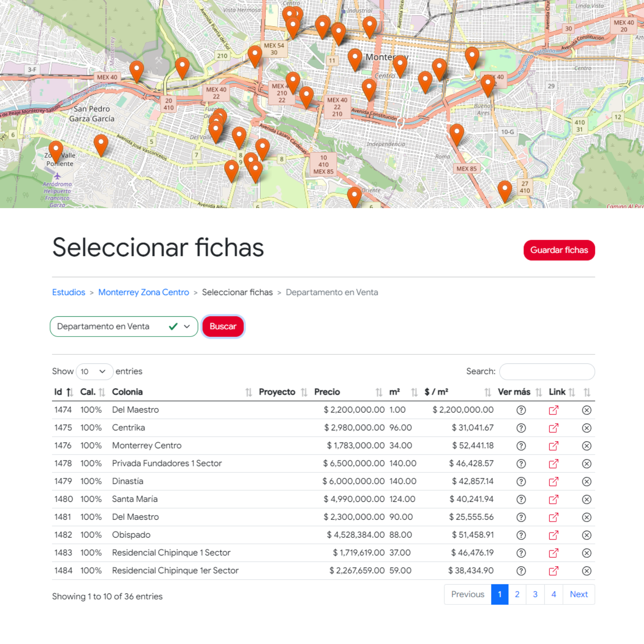The width and height of the screenshot is (644, 644).
Task: Show more info for Santa María row
Action: pyautogui.click(x=521, y=499)
